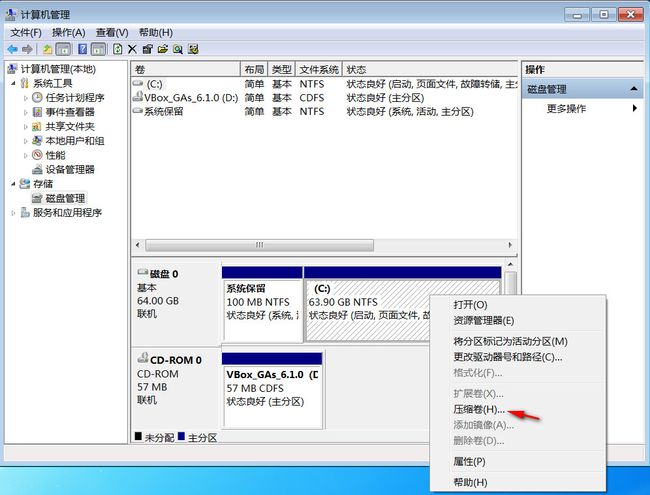Click the 类型 column header
The width and height of the screenshot is (650, 495).
281,69
